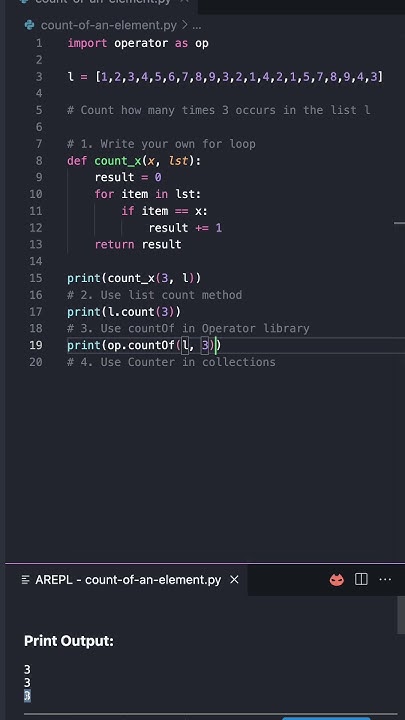
Task: Click comment 'Count how many times 3 occurs'
Action: [x=218, y=111]
